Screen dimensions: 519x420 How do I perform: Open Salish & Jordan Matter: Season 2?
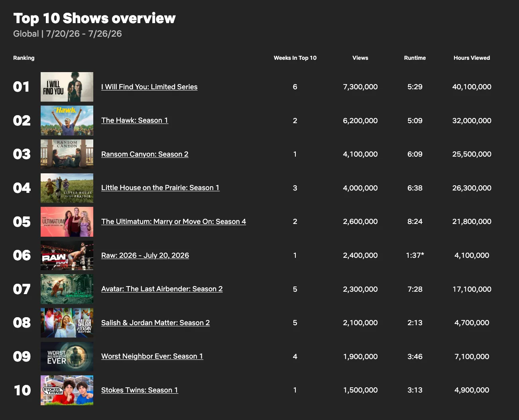pos(155,323)
